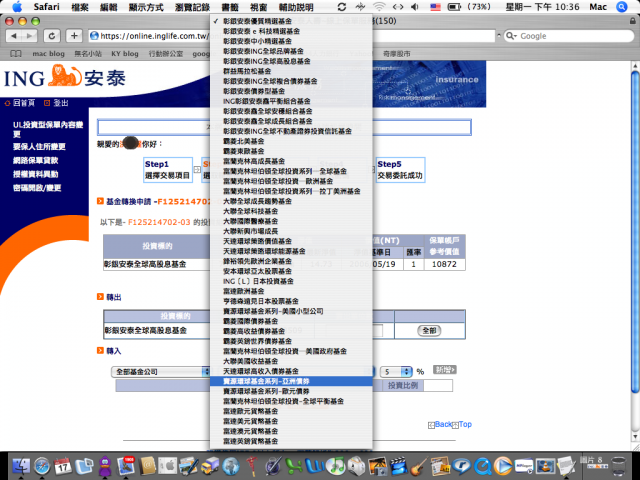Launch GarageBand guitar icon in Dock
This screenshot has width=640, height=480.
(419, 466)
